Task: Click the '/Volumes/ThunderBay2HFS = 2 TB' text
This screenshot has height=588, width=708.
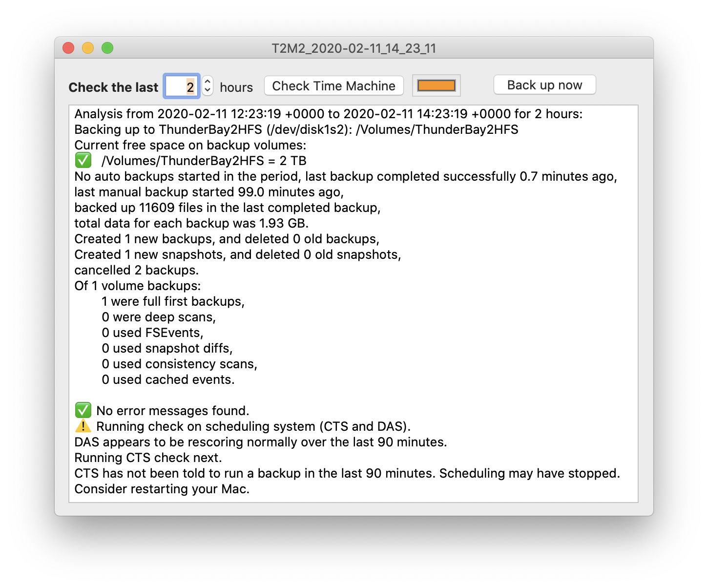Action: (204, 161)
